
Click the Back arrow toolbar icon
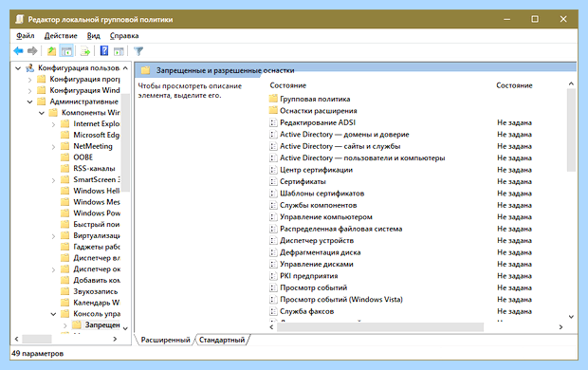18,51
